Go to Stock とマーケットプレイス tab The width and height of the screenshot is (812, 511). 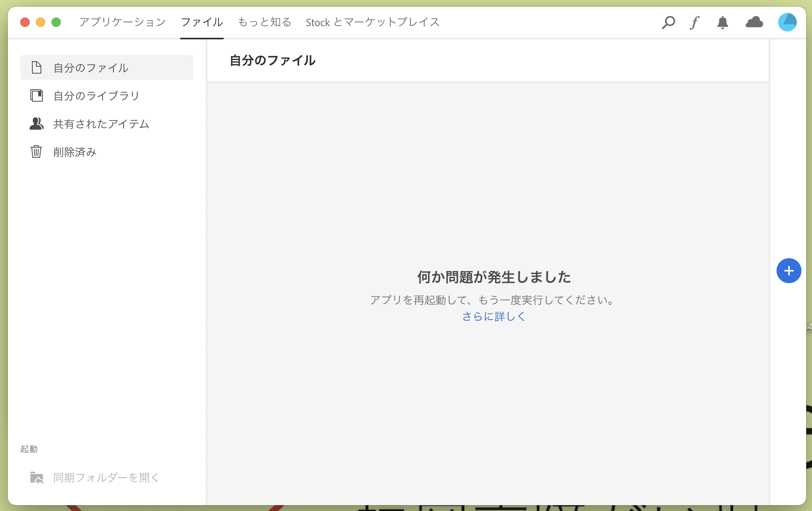click(372, 22)
